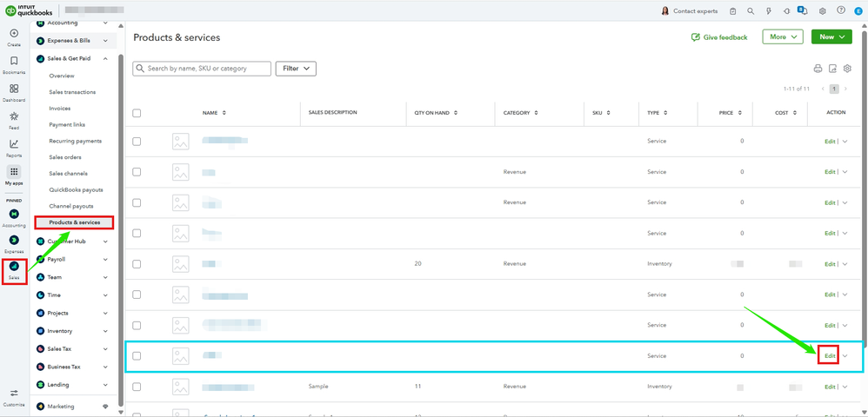
Task: Open the header settings gear icon
Action: pos(823,11)
